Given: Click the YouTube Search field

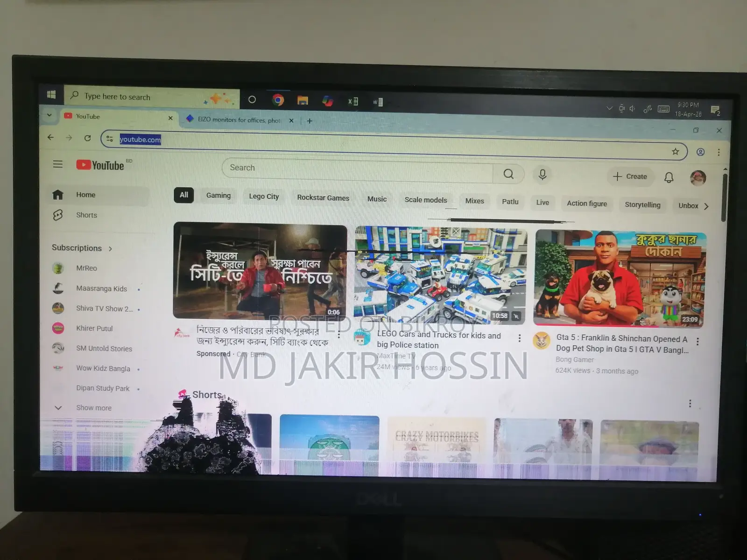Looking at the screenshot, I should [x=357, y=171].
